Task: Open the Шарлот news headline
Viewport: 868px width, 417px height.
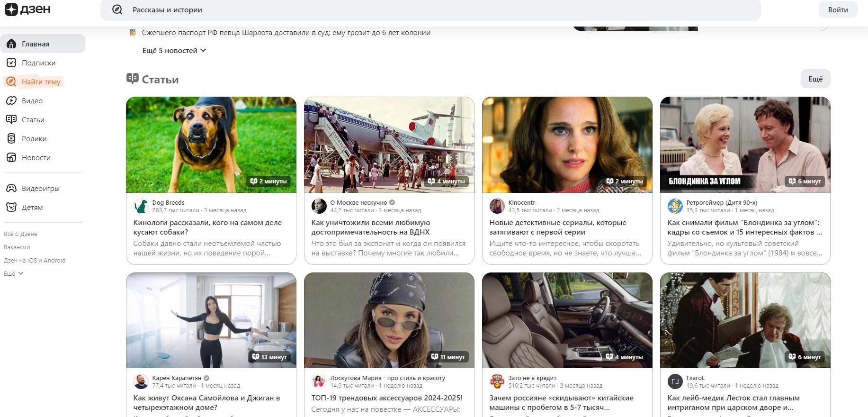Action: click(286, 33)
